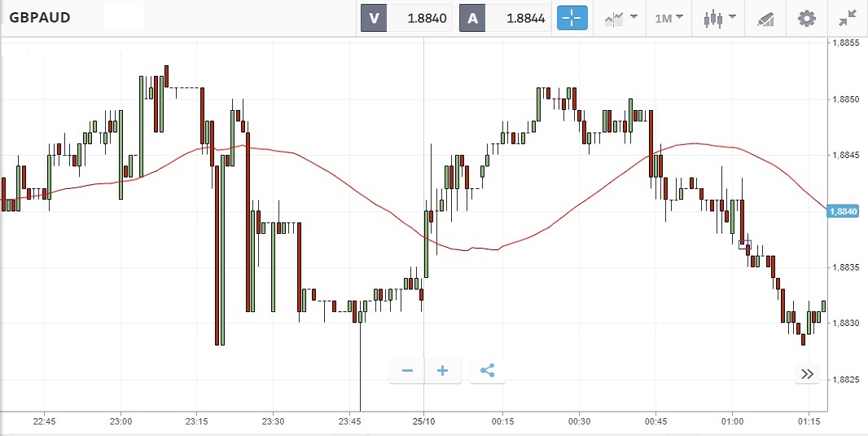The width and height of the screenshot is (868, 436).
Task: Expand the candlestick chart type dropdown
Action: (720, 18)
